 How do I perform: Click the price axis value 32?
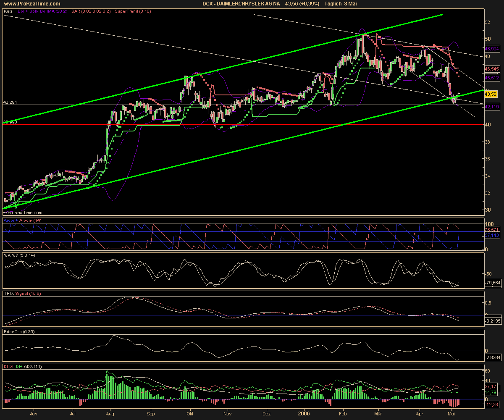tap(488, 193)
